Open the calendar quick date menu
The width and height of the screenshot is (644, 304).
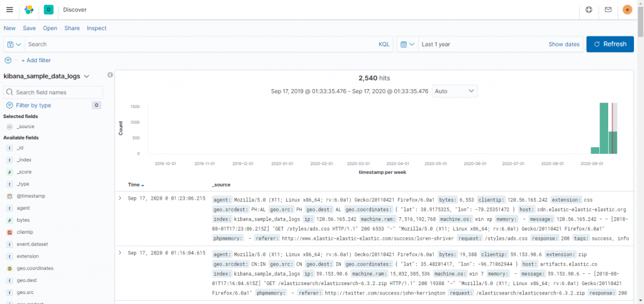(x=407, y=45)
